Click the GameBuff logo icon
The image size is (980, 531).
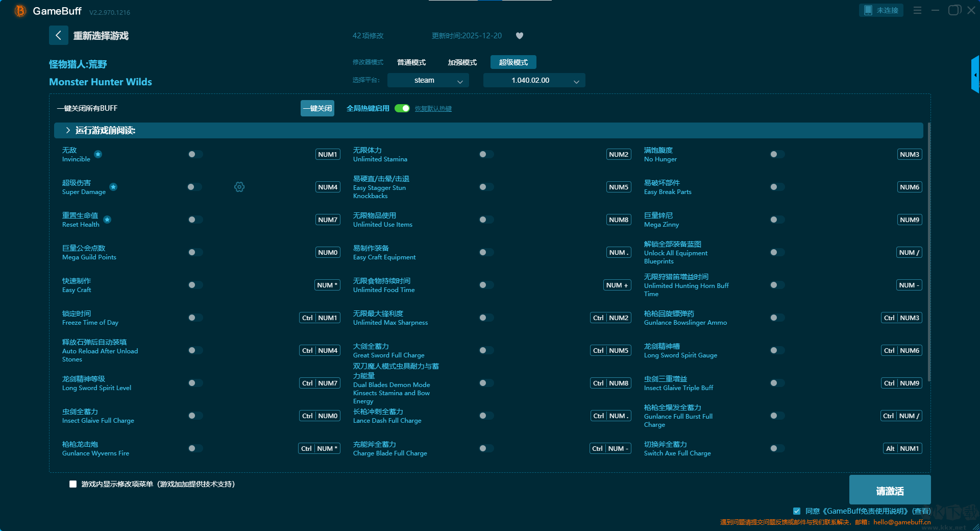pos(20,11)
